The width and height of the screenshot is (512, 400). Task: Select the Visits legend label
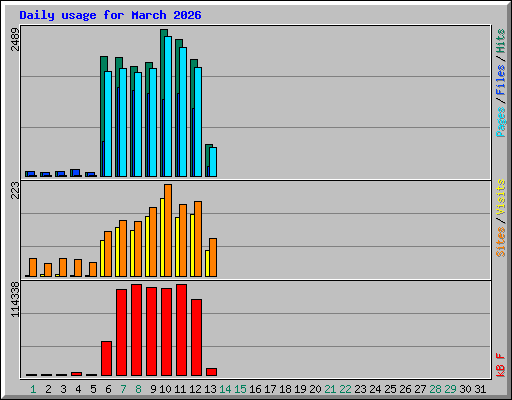(x=500, y=198)
